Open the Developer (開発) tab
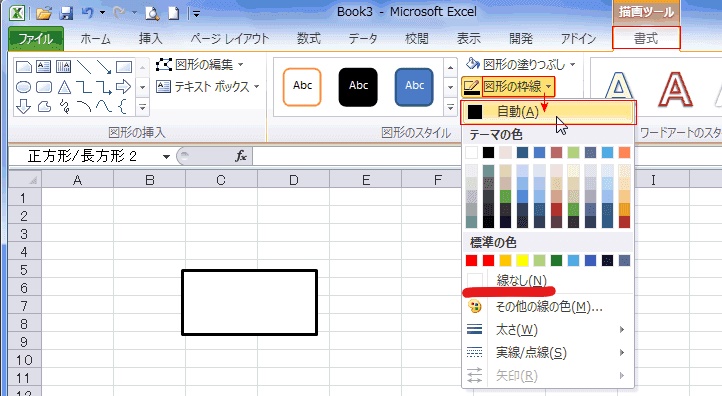The height and width of the screenshot is (396, 722). 521,39
